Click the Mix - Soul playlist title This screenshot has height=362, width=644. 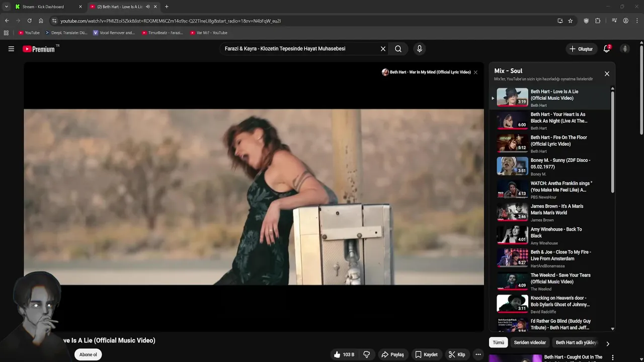pos(508,71)
